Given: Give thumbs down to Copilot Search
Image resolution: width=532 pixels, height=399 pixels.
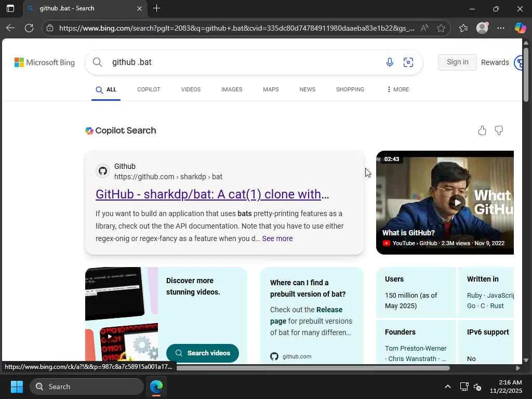Looking at the screenshot, I should [498, 130].
